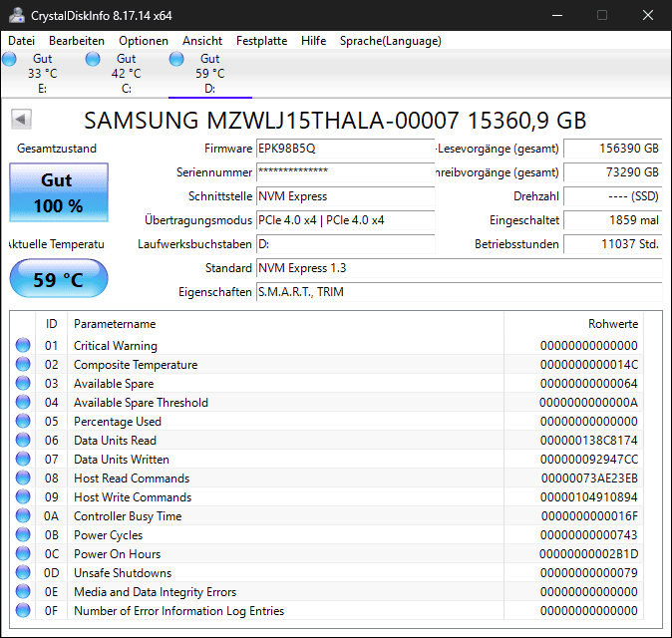Click the Eigenschaften field S.M.A.R.T., TRIM
Image resolution: width=672 pixels, height=638 pixels.
click(x=460, y=292)
